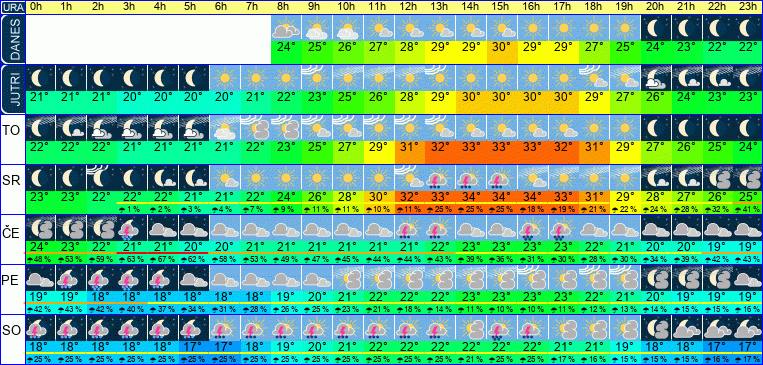Click the thunderstorm icon for ČE at 17h
Viewport: 763px width, 365px height.
point(563,228)
